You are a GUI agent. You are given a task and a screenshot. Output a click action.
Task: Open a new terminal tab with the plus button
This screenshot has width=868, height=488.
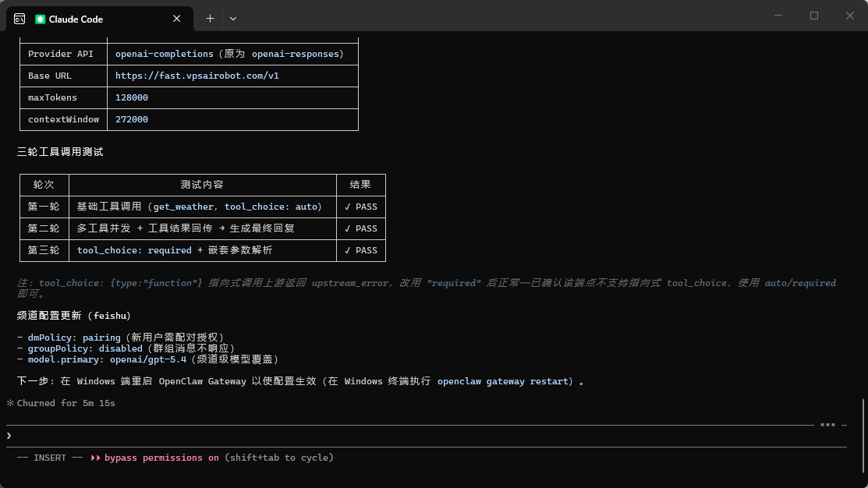(210, 18)
